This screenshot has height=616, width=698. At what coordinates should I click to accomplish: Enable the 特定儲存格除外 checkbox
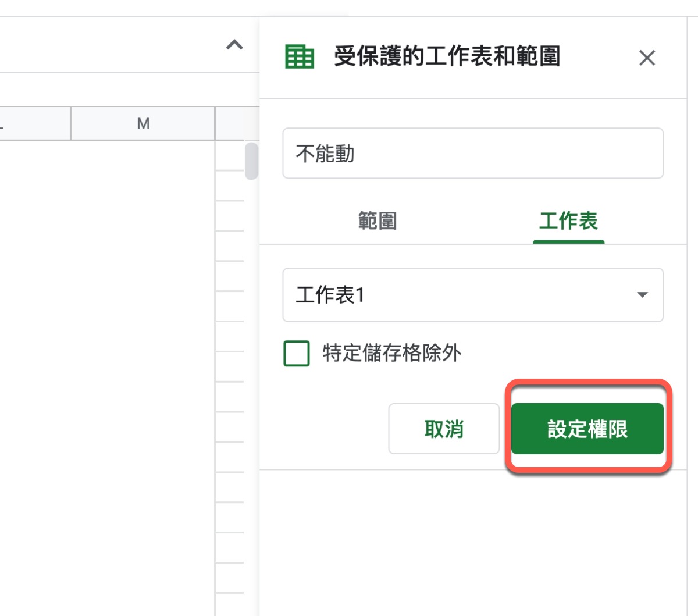click(297, 353)
